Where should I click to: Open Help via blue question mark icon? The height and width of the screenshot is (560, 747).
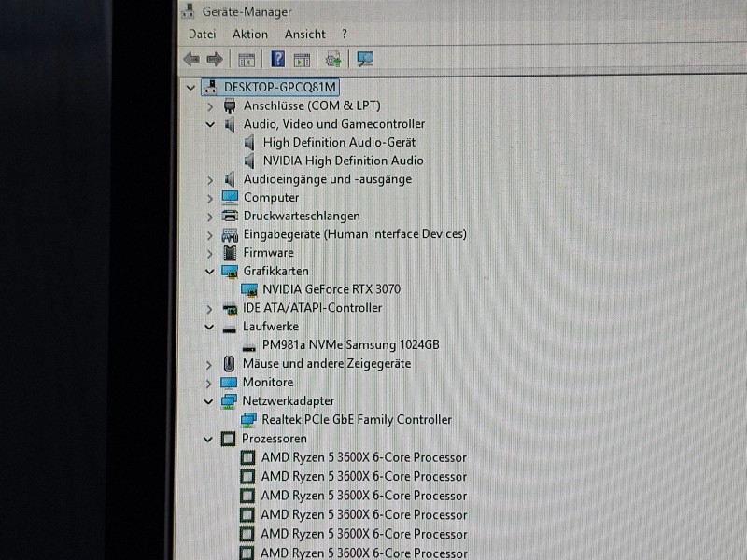click(277, 60)
